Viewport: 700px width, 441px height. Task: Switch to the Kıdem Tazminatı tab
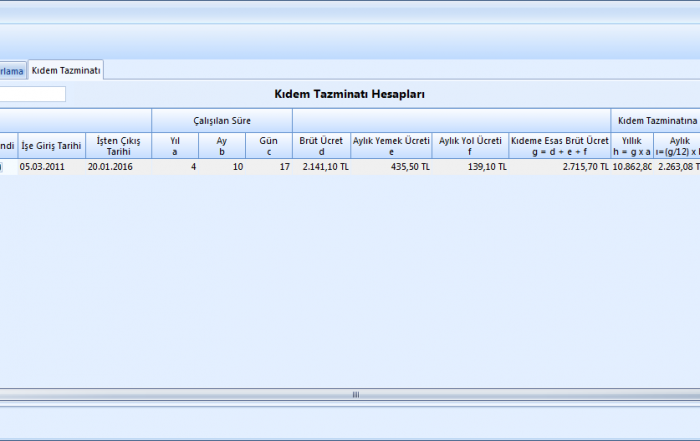click(65, 70)
